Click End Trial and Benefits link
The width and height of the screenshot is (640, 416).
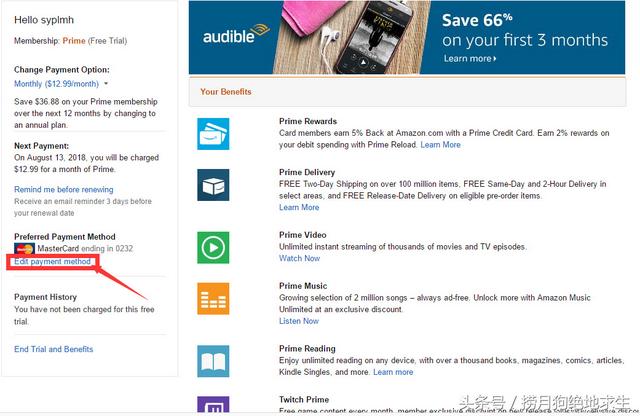click(x=54, y=349)
